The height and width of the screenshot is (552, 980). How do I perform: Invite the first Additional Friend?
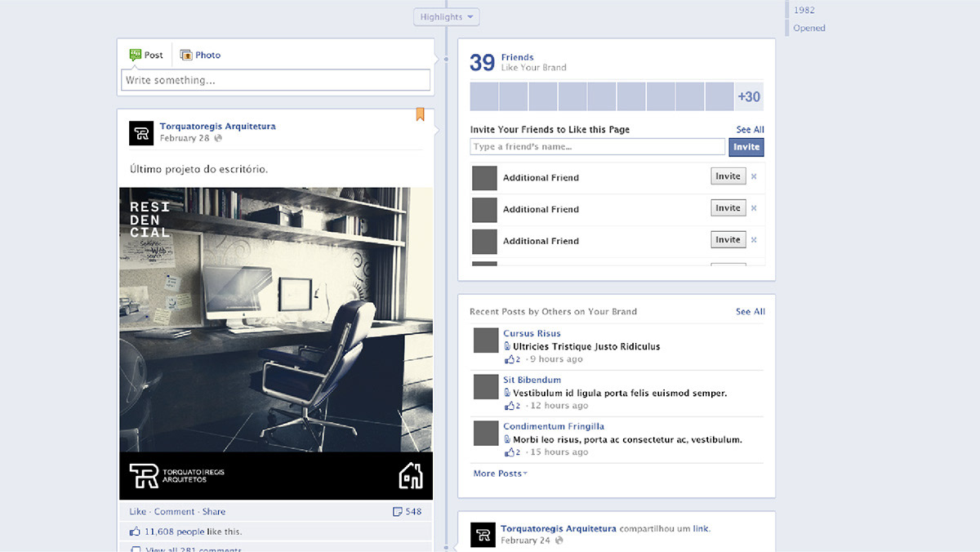(728, 176)
